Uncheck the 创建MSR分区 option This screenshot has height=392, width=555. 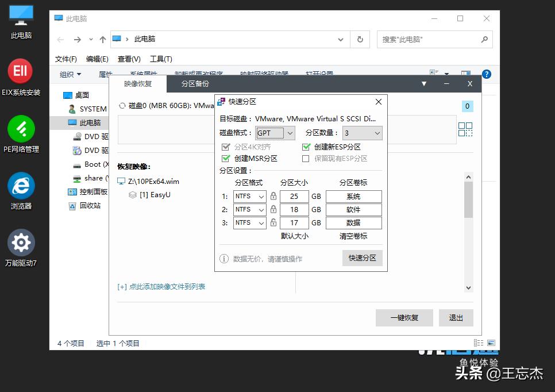pos(225,158)
